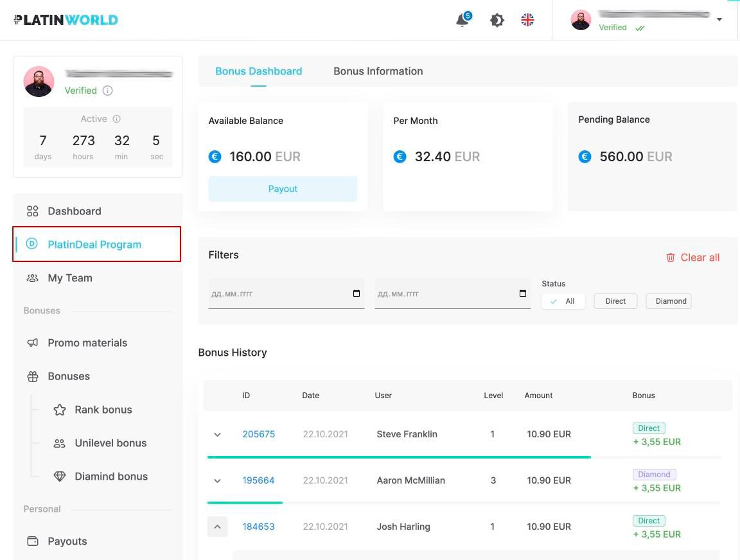Click the Promo materials megaphone icon
The height and width of the screenshot is (560, 740).
tap(33, 343)
